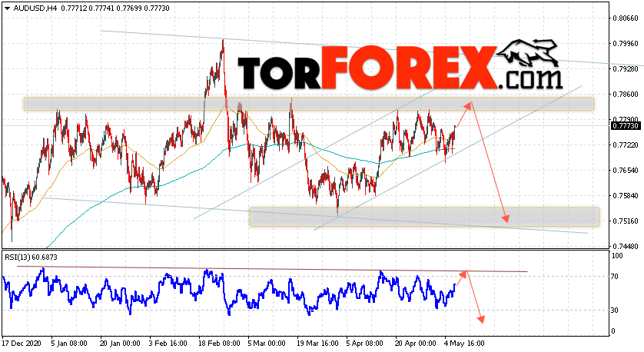Screen dimensions: 644x352
Task: Select RSI scale level 100
Action: click(617, 255)
